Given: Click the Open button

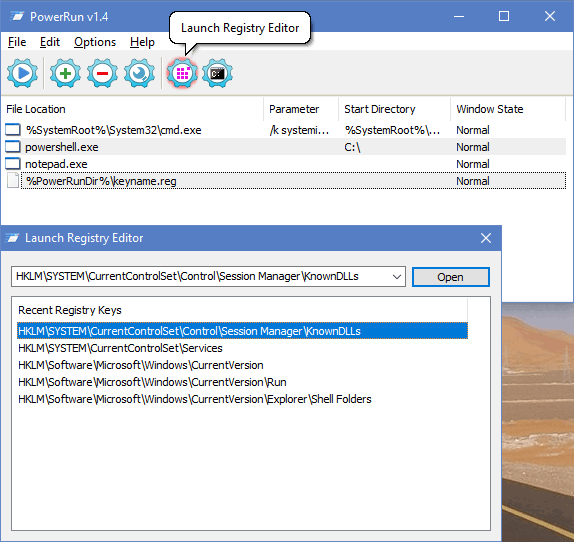Looking at the screenshot, I should [x=451, y=277].
